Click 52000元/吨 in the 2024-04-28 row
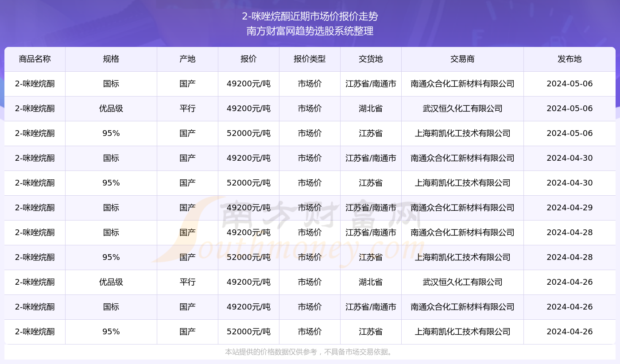Screen dimensions: 620x364 [x=248, y=257]
